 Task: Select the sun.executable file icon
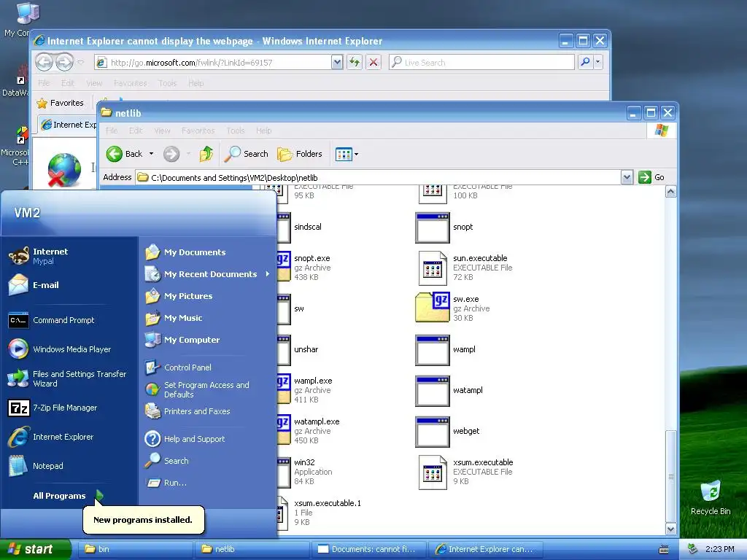(432, 268)
